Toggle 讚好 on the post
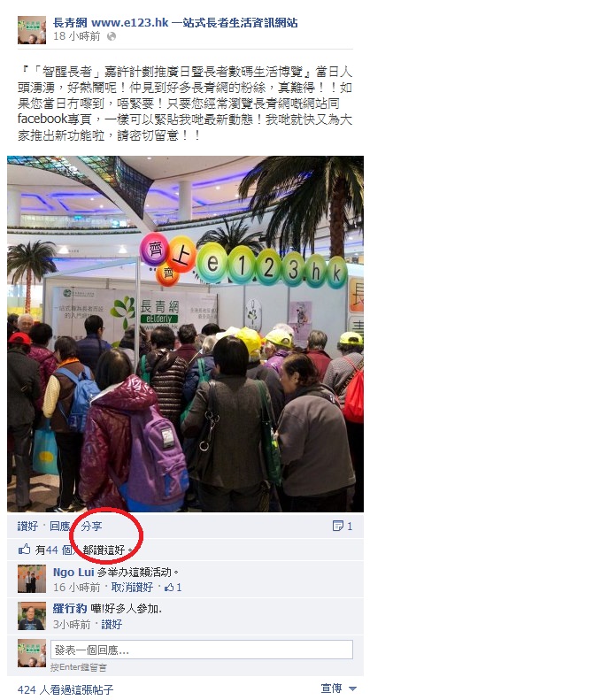 pyautogui.click(x=27, y=527)
